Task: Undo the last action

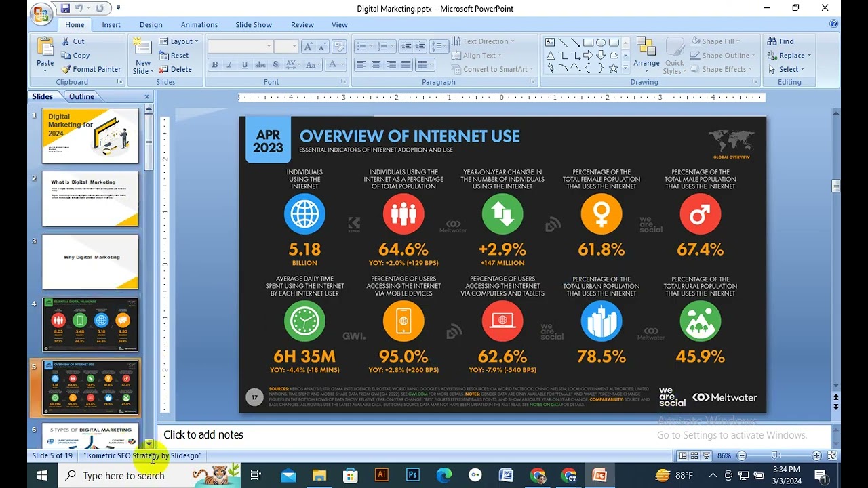Action: coord(80,8)
